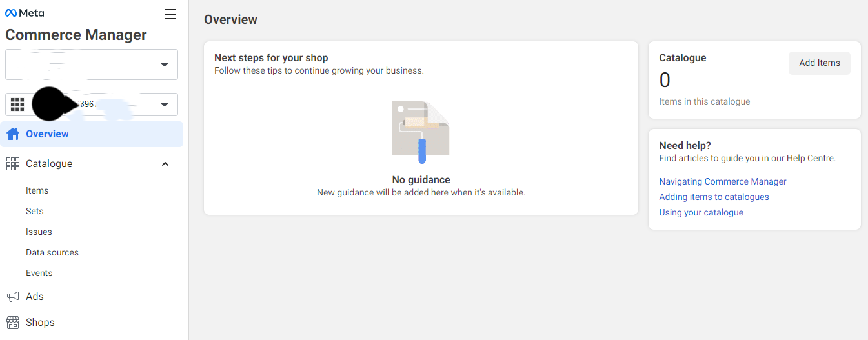Click the Overview home icon

point(13,134)
